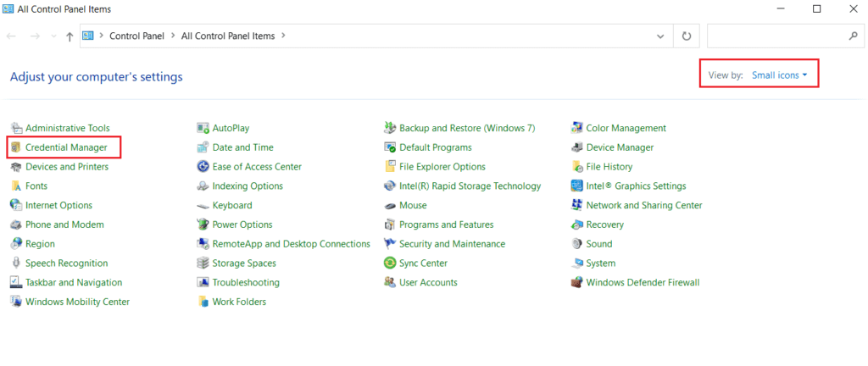The image size is (868, 366).
Task: Open the User Accounts link
Action: (x=428, y=283)
